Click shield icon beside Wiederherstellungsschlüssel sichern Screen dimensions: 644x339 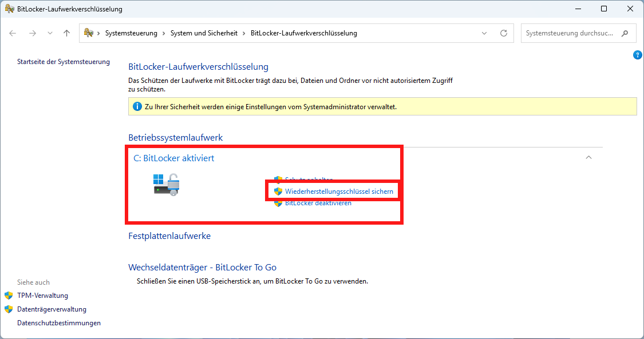(278, 192)
